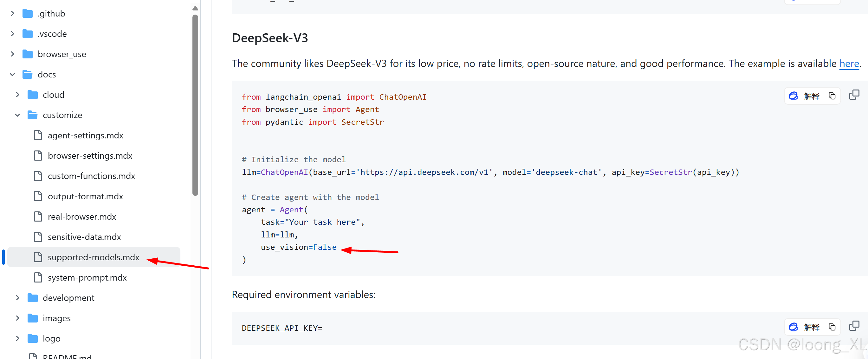Open the system-prompt.mdx file
Viewport: 868px width, 359px height.
[x=87, y=278]
